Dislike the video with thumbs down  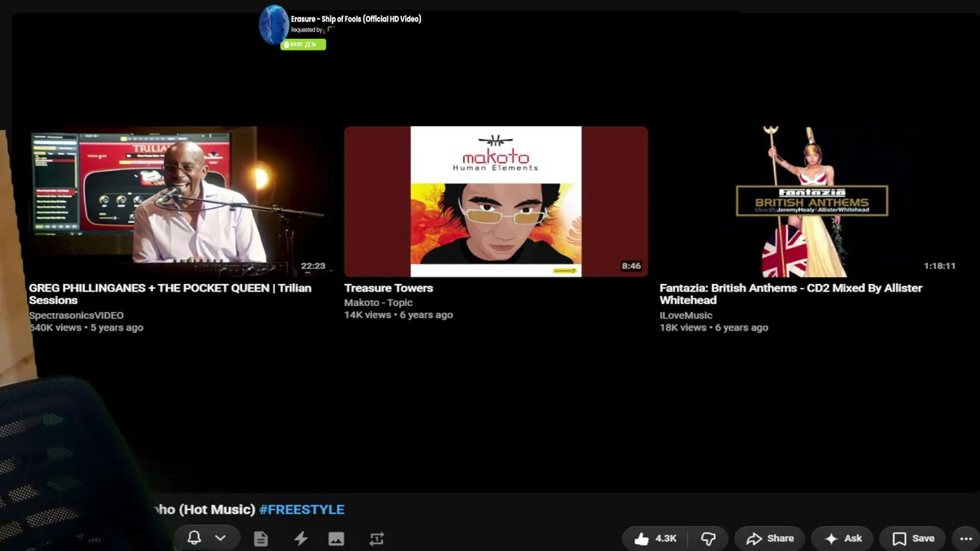click(708, 539)
